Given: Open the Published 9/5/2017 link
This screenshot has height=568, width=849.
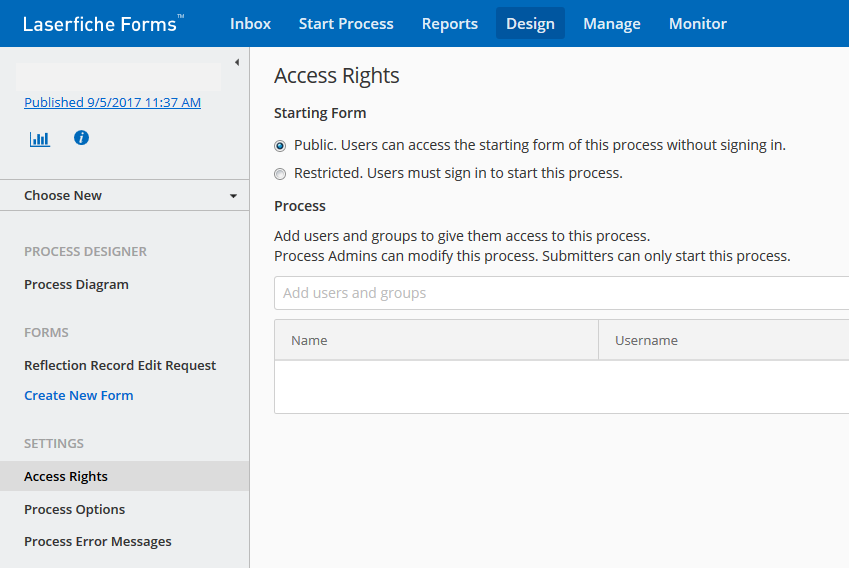Looking at the screenshot, I should tap(112, 102).
